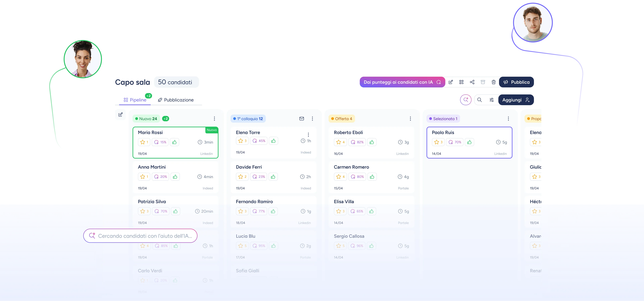Click the AI candidate search input field
This screenshot has height=301, width=644.
140,236
